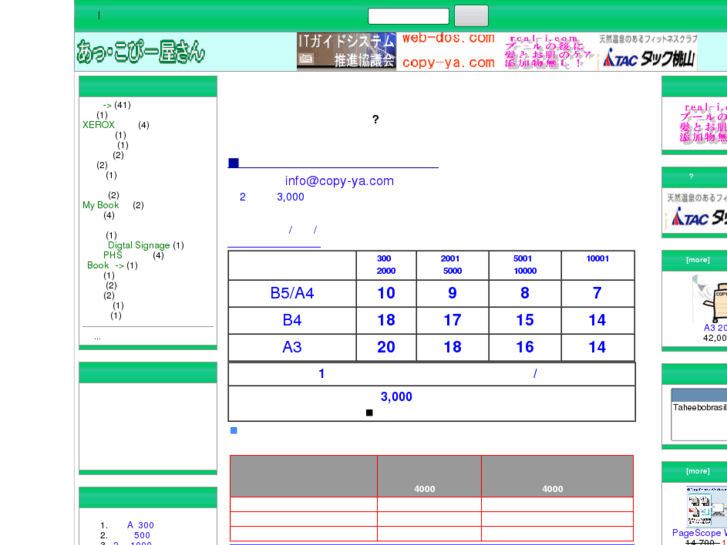Click the あっ・こぴー屋さん site logo
The height and width of the screenshot is (545, 727).
tap(140, 51)
